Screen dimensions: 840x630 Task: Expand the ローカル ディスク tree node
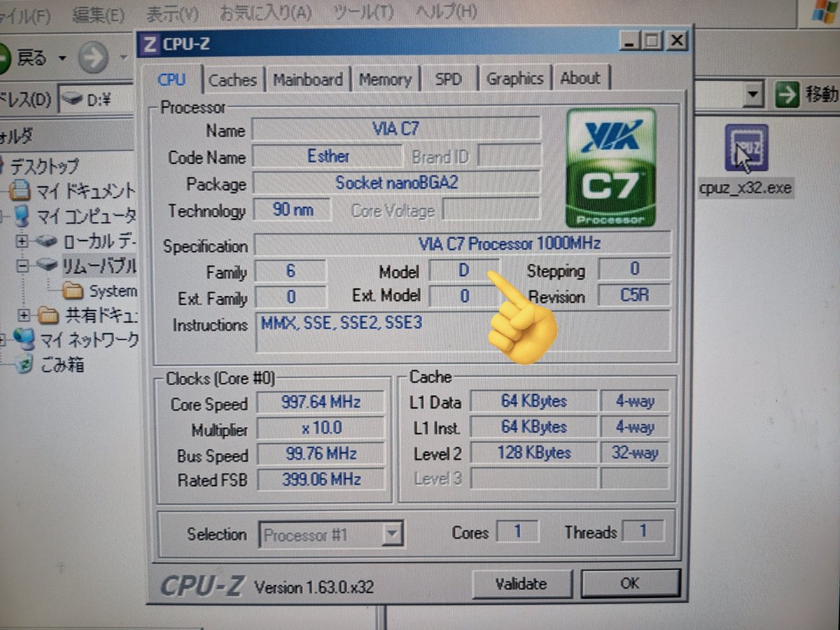pyautogui.click(x=22, y=241)
